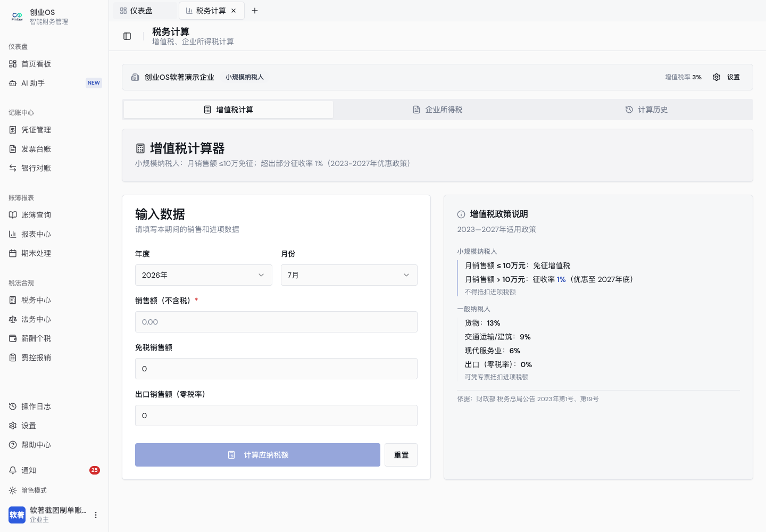
Task: Click the 增值税率 3% label
Action: point(683,77)
